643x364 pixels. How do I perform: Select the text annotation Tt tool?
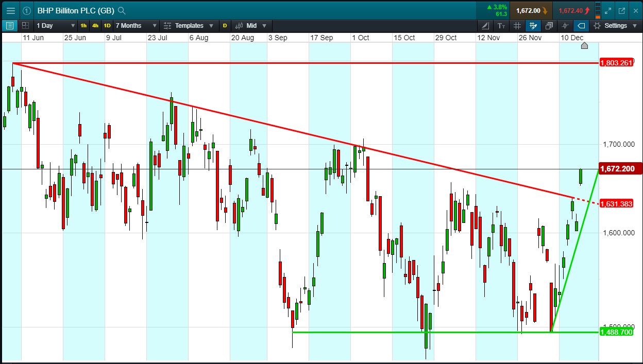click(501, 25)
